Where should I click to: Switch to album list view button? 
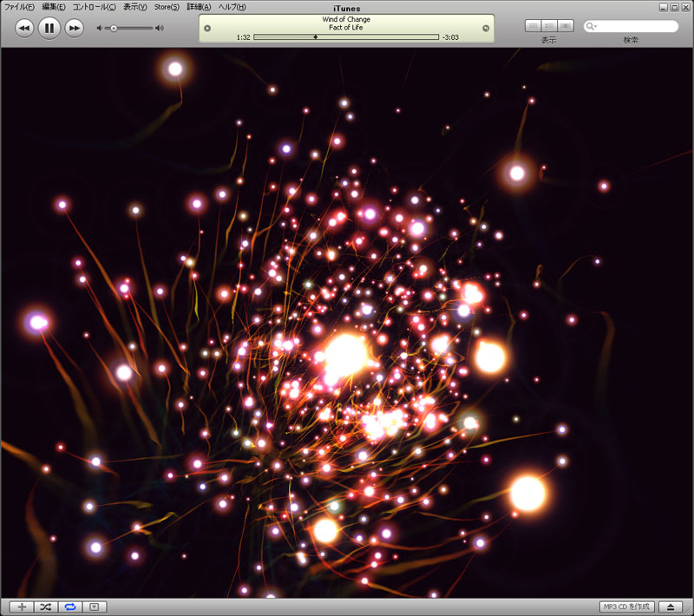pyautogui.click(x=549, y=26)
